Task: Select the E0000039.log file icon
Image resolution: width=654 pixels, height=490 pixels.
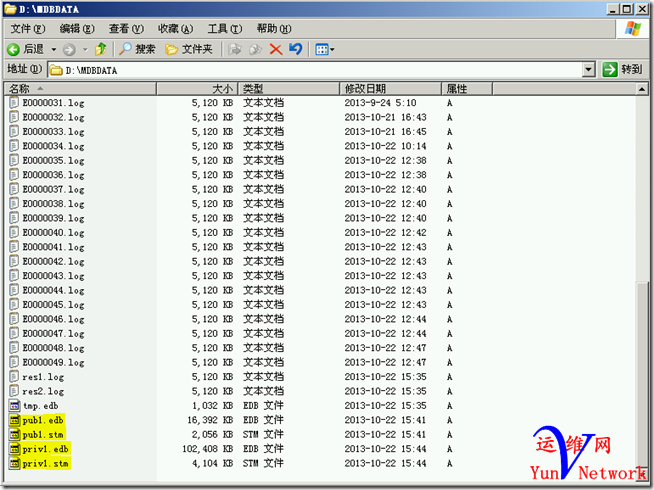Action: pyautogui.click(x=15, y=218)
